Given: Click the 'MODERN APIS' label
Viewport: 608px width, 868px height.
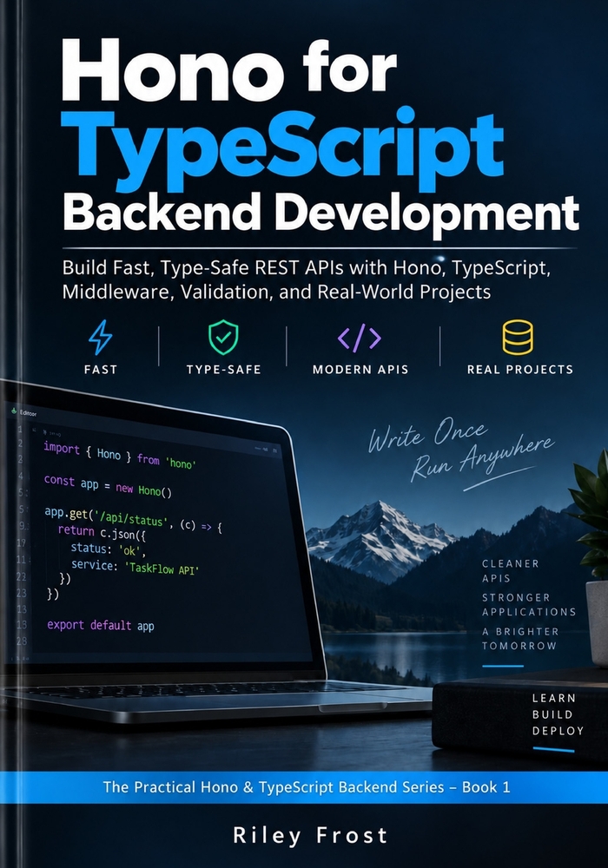Looking at the screenshot, I should coord(360,369).
